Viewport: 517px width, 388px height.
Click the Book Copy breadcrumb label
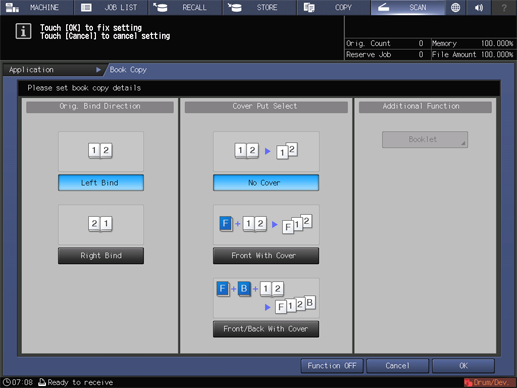click(x=128, y=70)
